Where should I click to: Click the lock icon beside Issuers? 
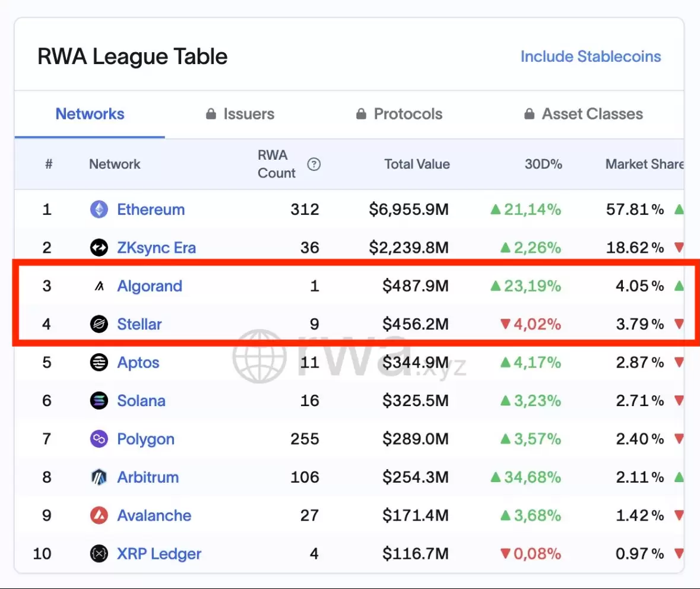pyautogui.click(x=211, y=114)
